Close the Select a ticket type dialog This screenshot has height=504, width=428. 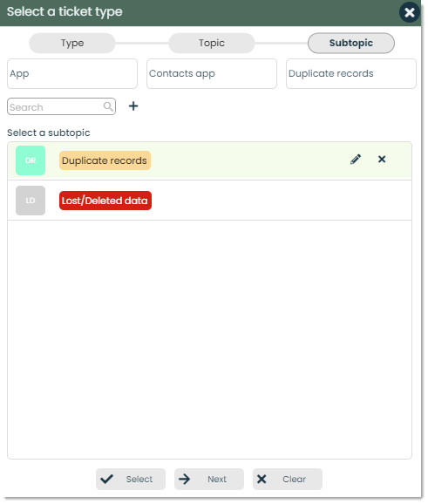(x=410, y=12)
